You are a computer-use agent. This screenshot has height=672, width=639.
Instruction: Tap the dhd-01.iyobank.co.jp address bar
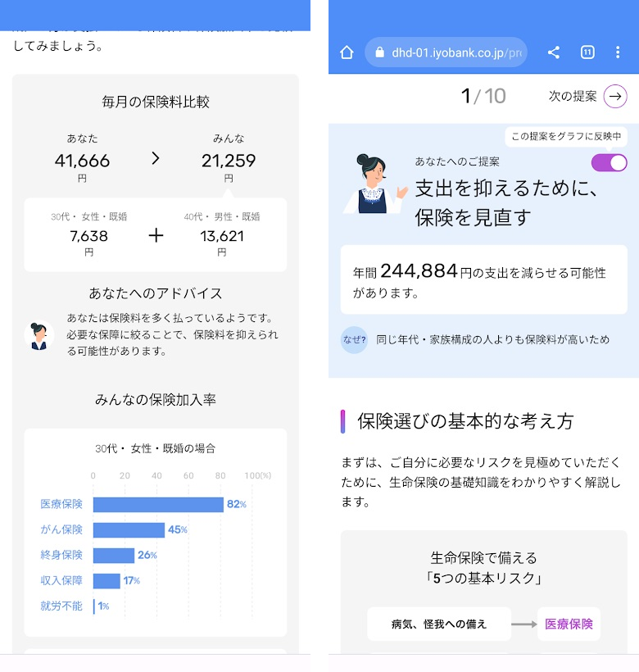click(446, 52)
